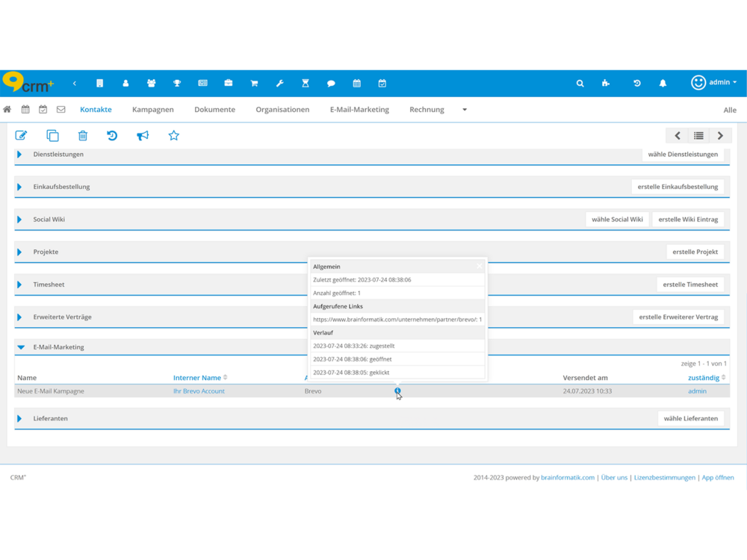Open the search magnifier in top bar
The width and height of the screenshot is (747, 560).
(580, 84)
